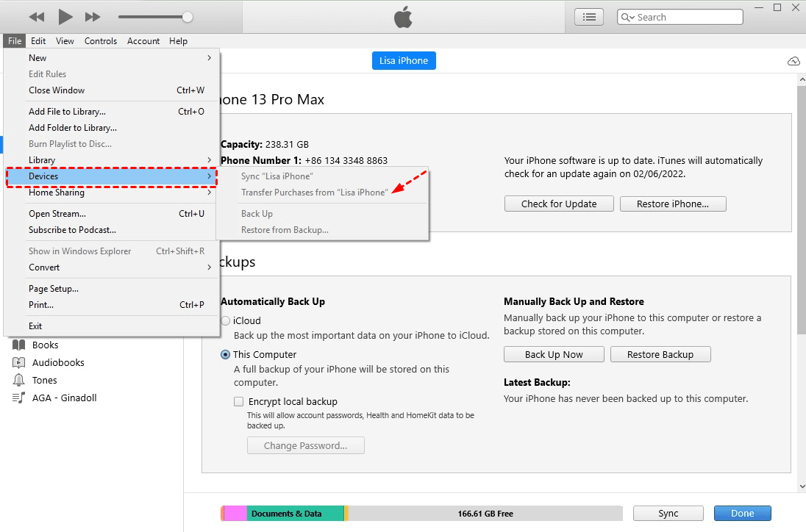Click Transfer Purchases from Lisa iPhone
Viewport: 806px width, 532px height.
point(322,193)
